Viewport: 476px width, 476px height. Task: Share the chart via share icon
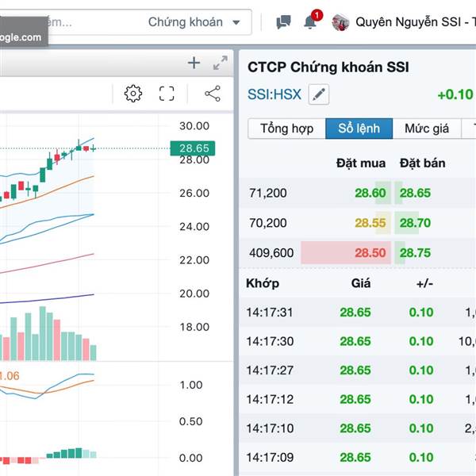[x=213, y=94]
